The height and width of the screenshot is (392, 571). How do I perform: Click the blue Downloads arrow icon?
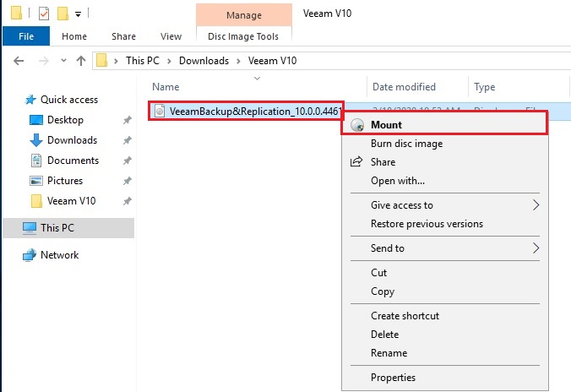click(x=36, y=140)
